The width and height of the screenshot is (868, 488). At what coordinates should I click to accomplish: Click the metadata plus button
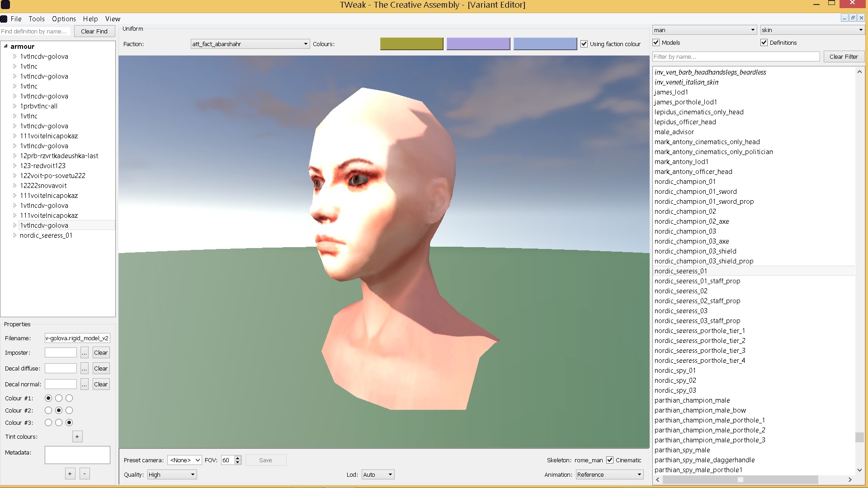pyautogui.click(x=70, y=474)
